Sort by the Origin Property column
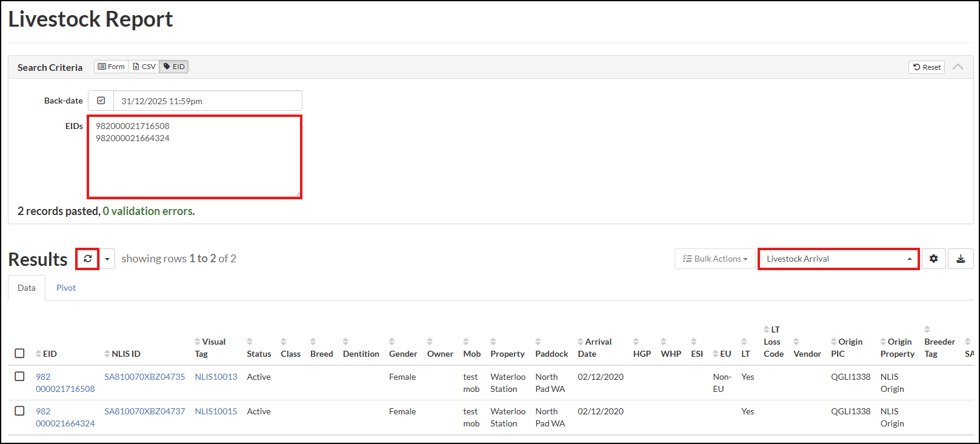Viewport: 980px width, 444px height. click(898, 348)
